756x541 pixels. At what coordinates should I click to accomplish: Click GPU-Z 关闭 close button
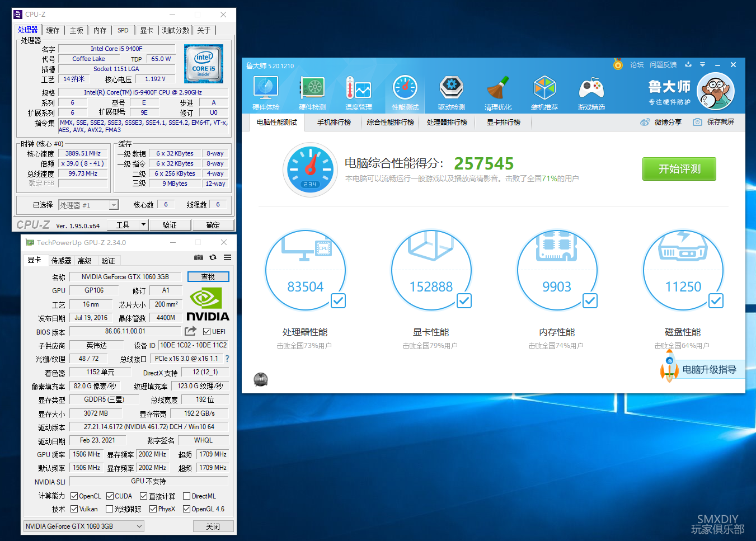213,526
